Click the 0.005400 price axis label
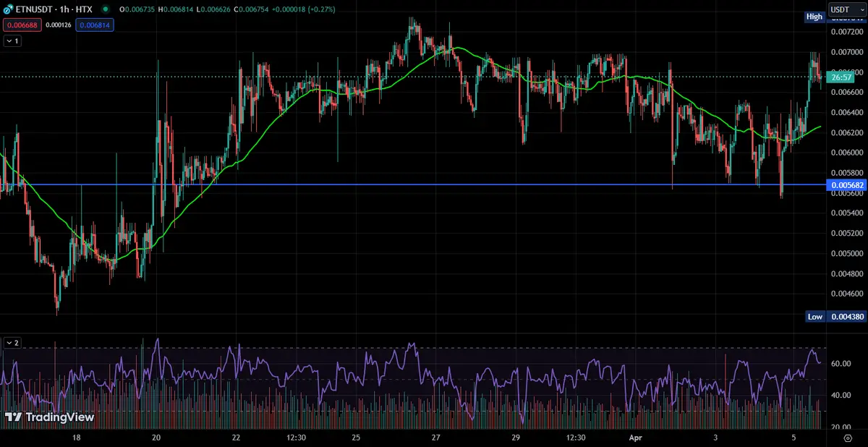The width and height of the screenshot is (868, 447). (x=846, y=213)
